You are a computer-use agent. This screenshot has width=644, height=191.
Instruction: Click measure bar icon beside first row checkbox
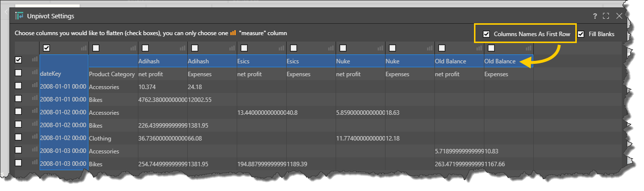coord(35,60)
